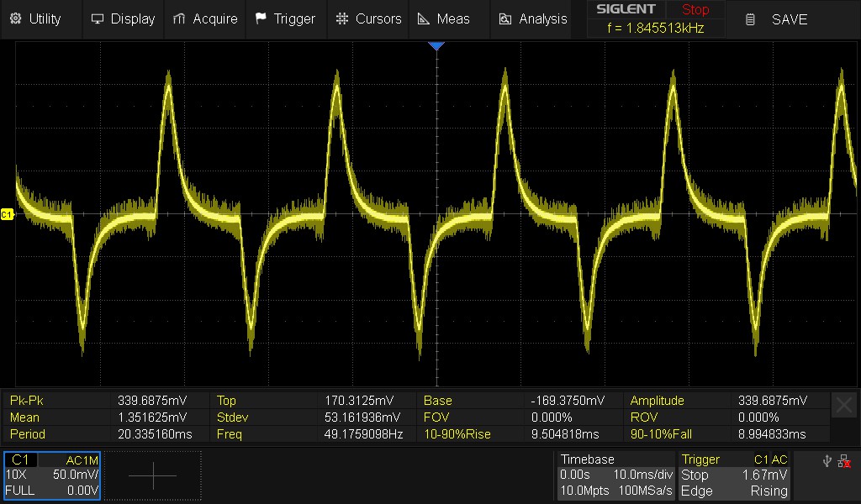
Task: Click the C1 AC trigger source label
Action: point(770,459)
